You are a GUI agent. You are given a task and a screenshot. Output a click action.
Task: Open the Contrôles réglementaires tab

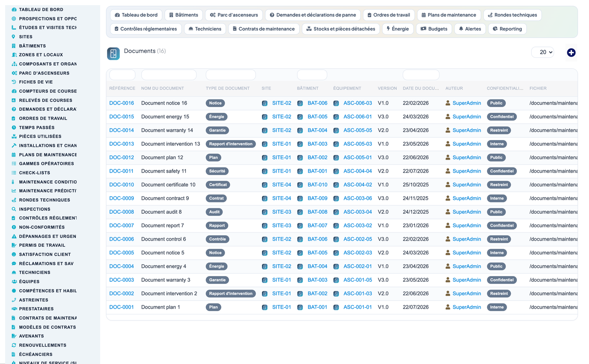coord(146,29)
